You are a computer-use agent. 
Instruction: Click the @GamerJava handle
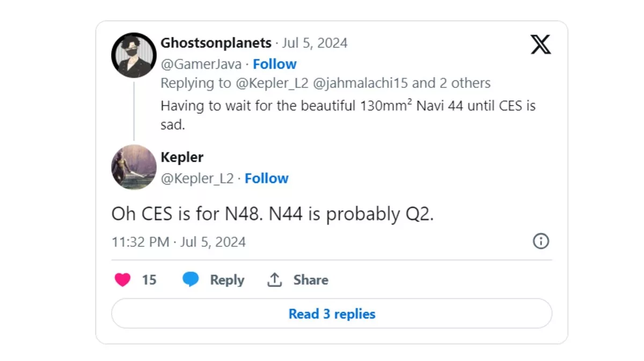[201, 64]
